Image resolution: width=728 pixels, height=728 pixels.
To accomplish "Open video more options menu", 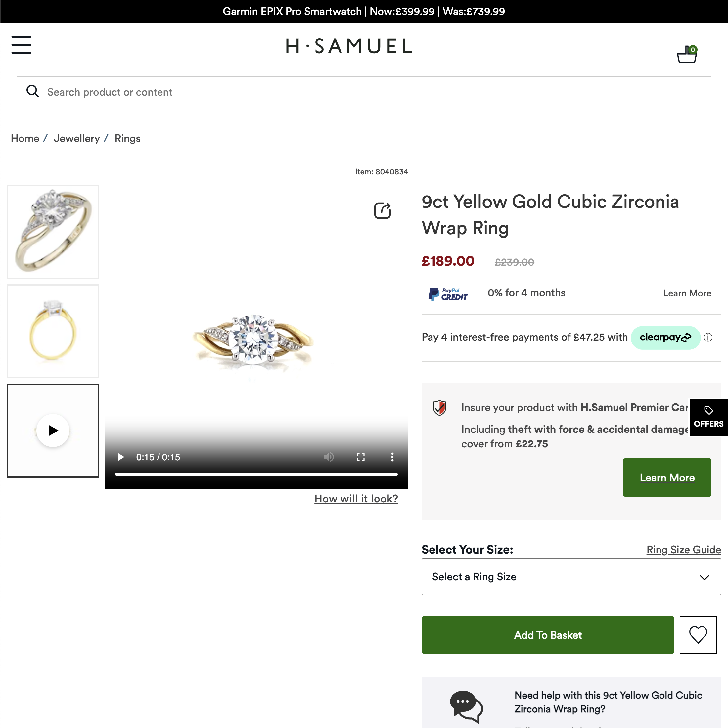I will (392, 457).
